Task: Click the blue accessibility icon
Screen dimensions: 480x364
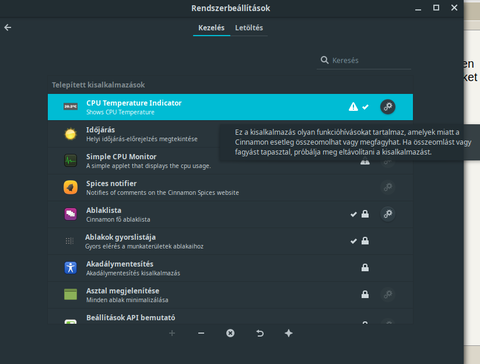Action: [70, 268]
